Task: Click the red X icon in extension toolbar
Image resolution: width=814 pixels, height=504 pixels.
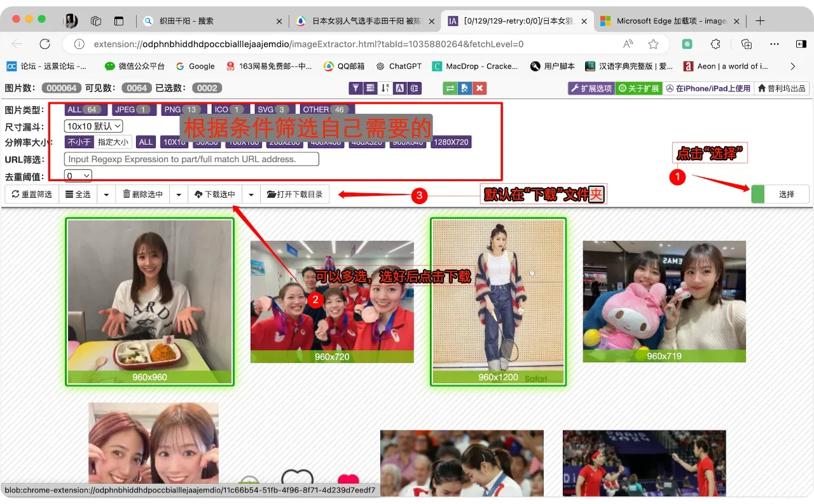Action: [x=480, y=88]
